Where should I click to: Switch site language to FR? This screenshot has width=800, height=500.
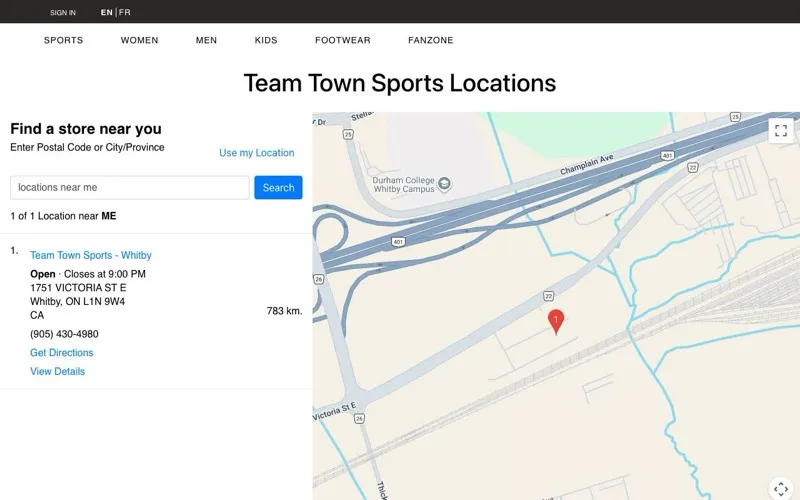point(124,12)
